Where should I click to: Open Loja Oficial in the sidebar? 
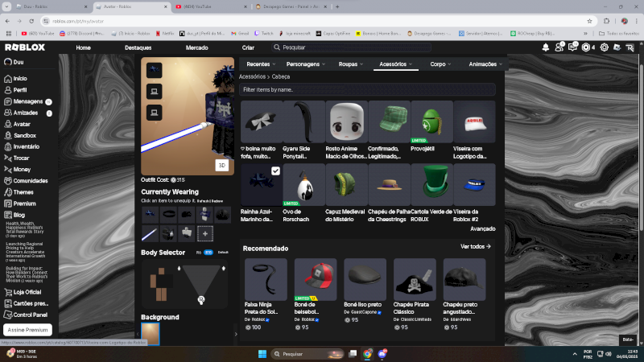[x=27, y=292]
